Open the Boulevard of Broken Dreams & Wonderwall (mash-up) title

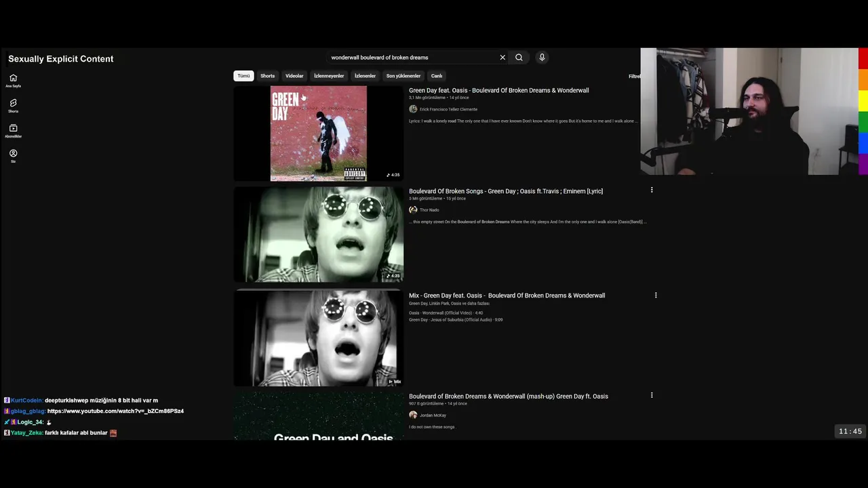coord(509,396)
